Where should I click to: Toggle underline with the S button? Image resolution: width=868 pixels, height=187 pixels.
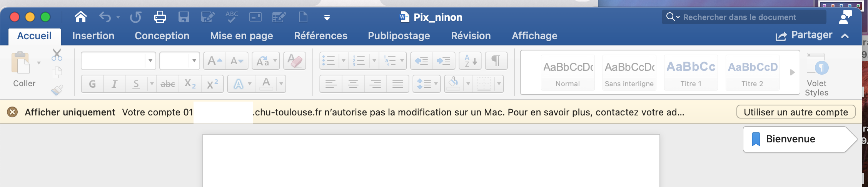point(136,84)
